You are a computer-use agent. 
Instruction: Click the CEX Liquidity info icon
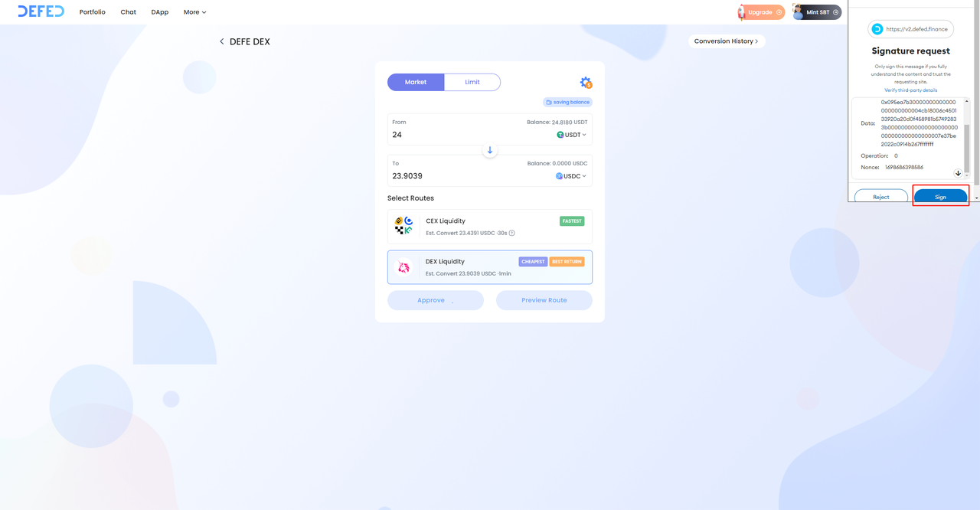click(512, 233)
